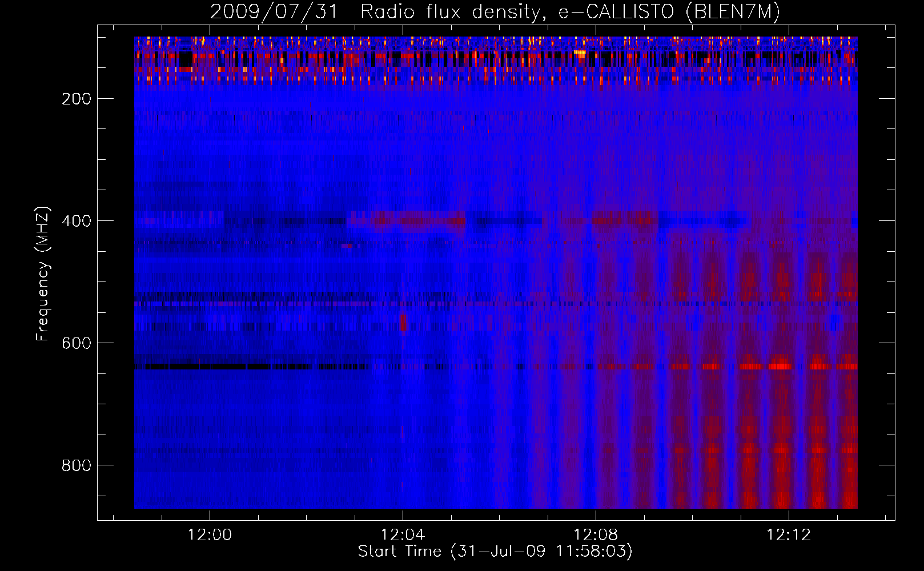This screenshot has width=924, height=571.
Task: Click the 600 frequency tick label
Action: click(77, 343)
